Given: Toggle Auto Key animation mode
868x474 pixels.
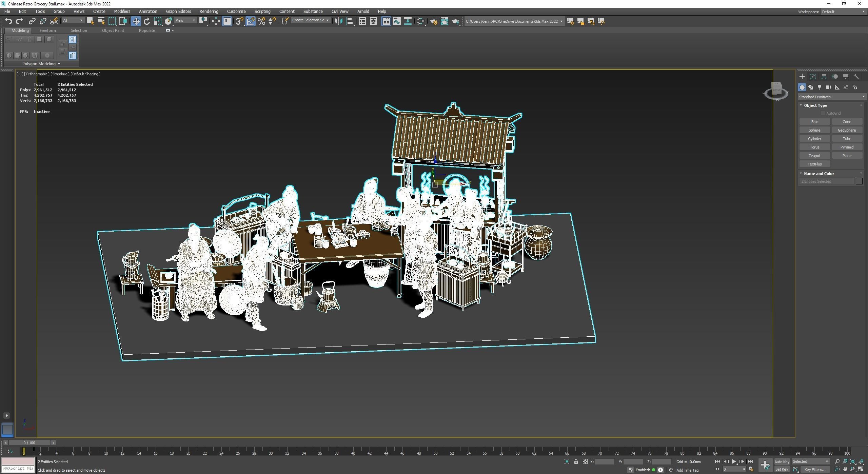Looking at the screenshot, I should pos(782,462).
